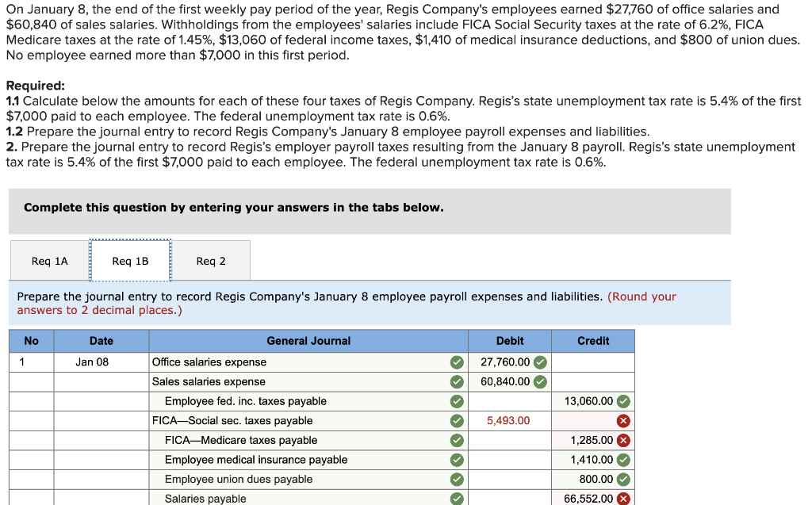Select FICA—Social sec. taxes payable account field
Image resolution: width=812 pixels, height=505 pixels.
point(308,421)
